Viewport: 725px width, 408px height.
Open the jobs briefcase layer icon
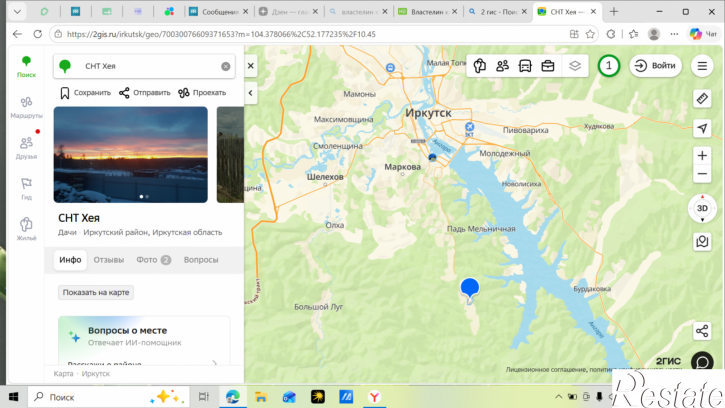pos(548,66)
